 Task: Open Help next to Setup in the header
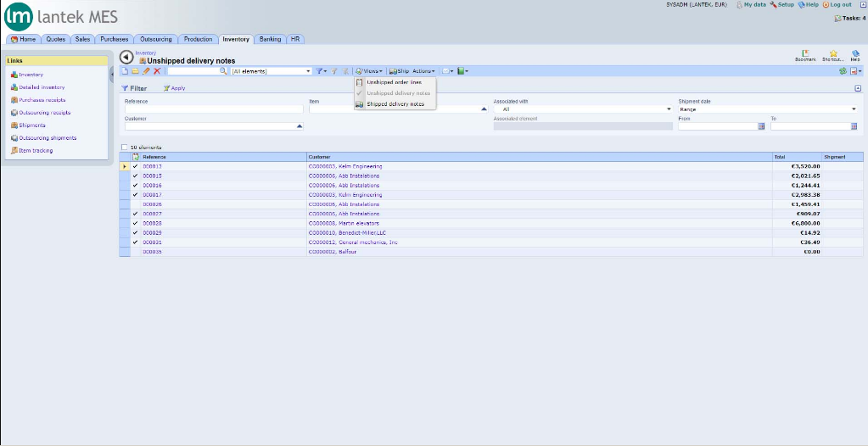click(809, 4)
